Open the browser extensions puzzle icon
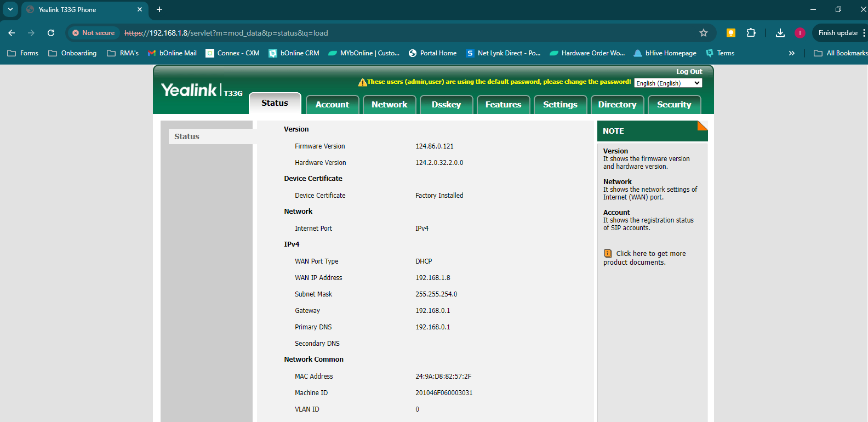 click(x=751, y=33)
